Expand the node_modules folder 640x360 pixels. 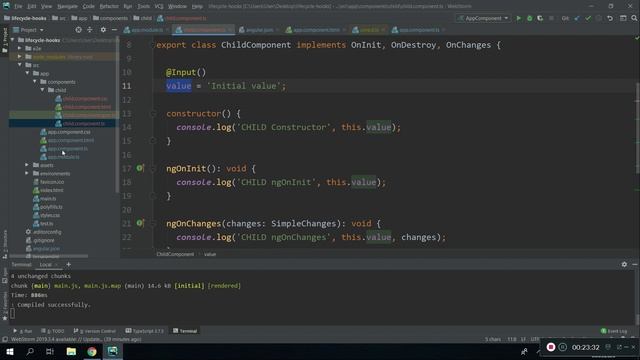point(20,57)
